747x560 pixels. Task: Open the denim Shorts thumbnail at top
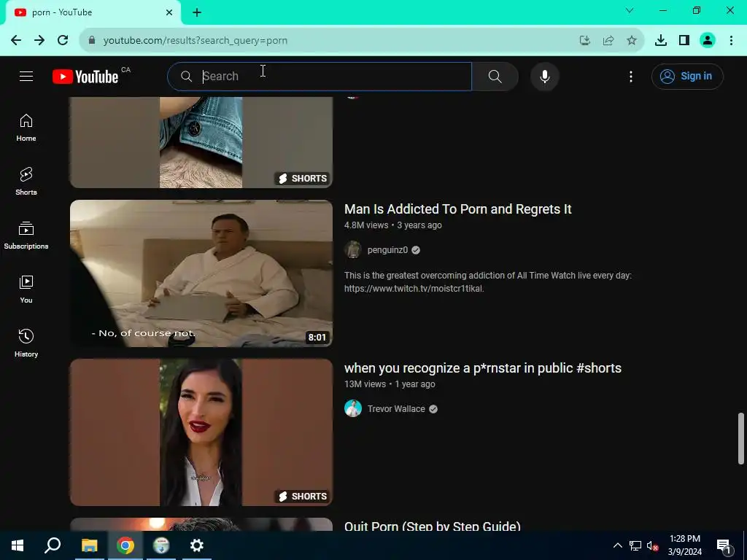[x=201, y=142]
